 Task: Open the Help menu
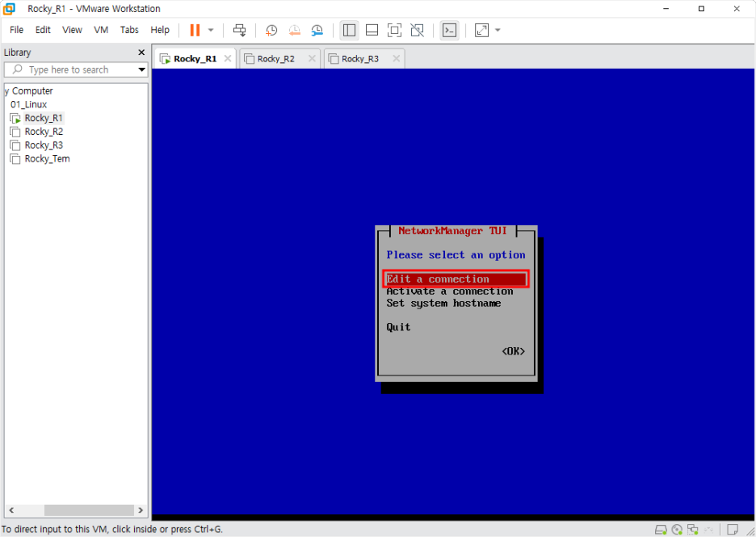[x=160, y=30]
